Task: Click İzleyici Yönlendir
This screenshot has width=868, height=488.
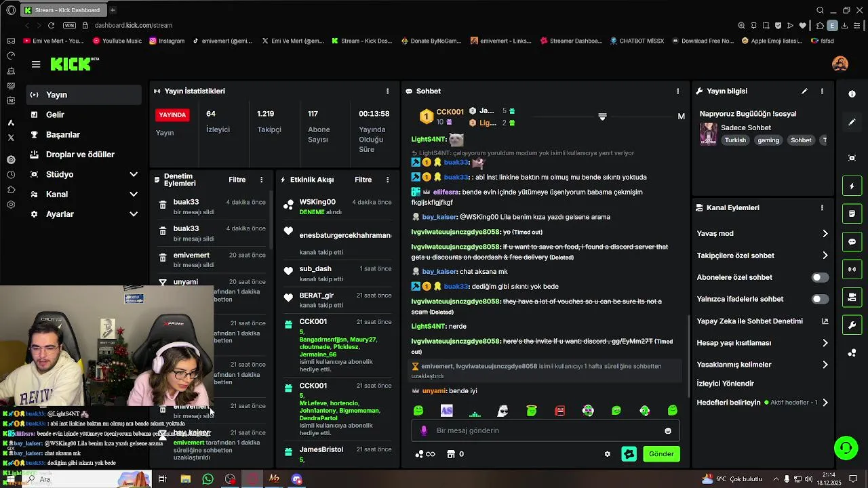Action: tap(726, 384)
